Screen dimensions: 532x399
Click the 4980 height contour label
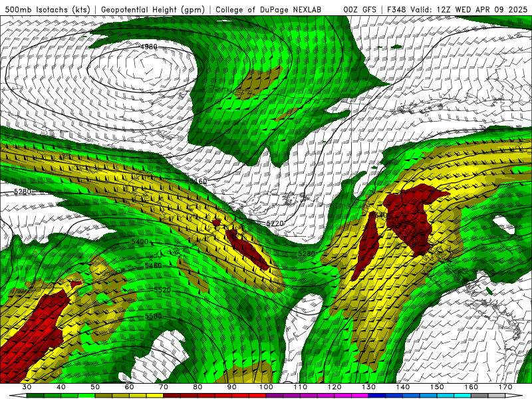(x=148, y=47)
